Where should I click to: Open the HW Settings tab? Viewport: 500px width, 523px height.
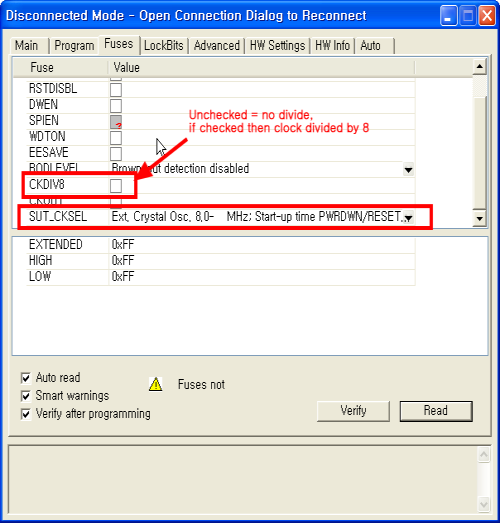(278, 45)
